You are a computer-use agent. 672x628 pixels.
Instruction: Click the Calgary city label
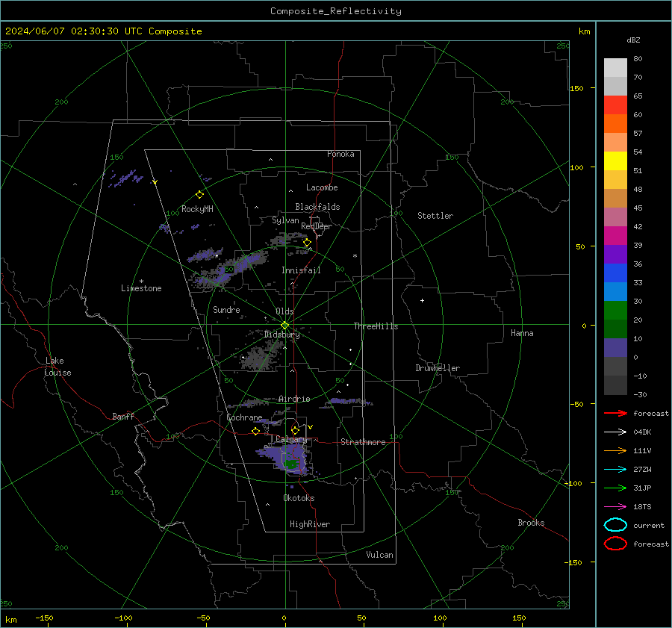[x=291, y=439]
